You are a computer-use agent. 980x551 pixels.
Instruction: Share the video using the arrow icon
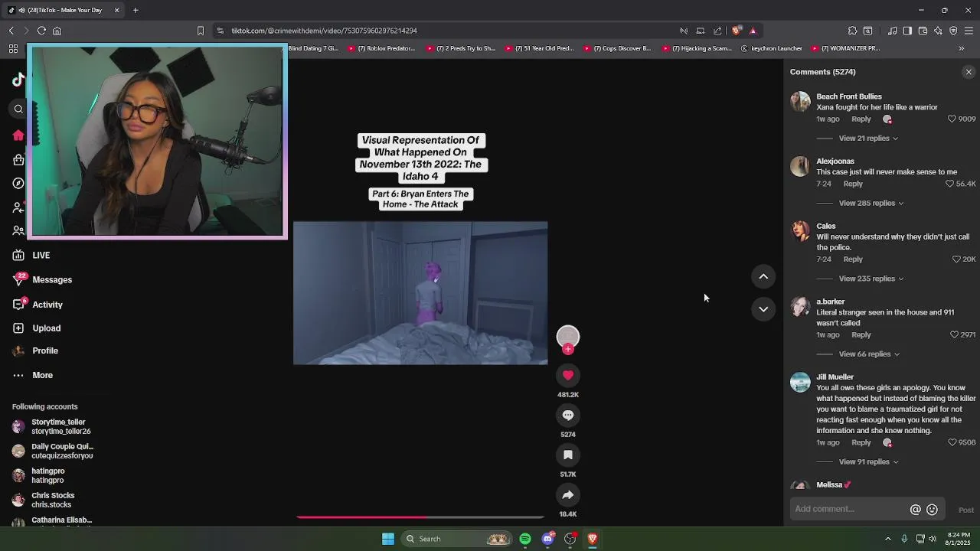pos(568,494)
